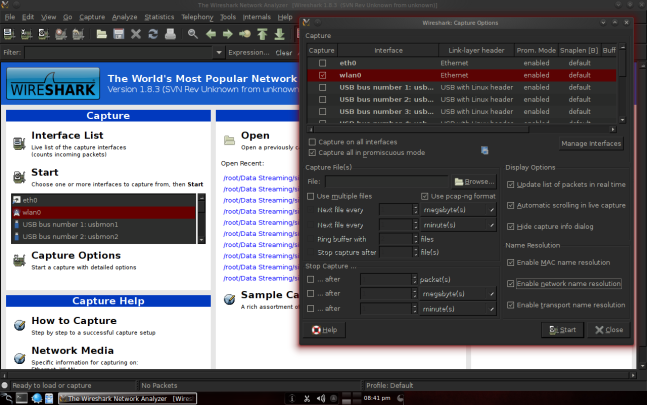Click the print packets toolbar icon
The width and height of the screenshot is (647, 405).
(170, 34)
